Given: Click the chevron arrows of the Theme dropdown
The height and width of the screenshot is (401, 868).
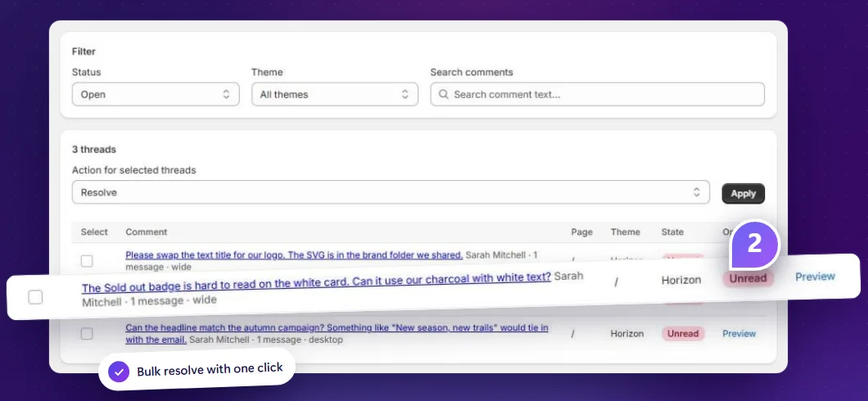Looking at the screenshot, I should pos(405,95).
